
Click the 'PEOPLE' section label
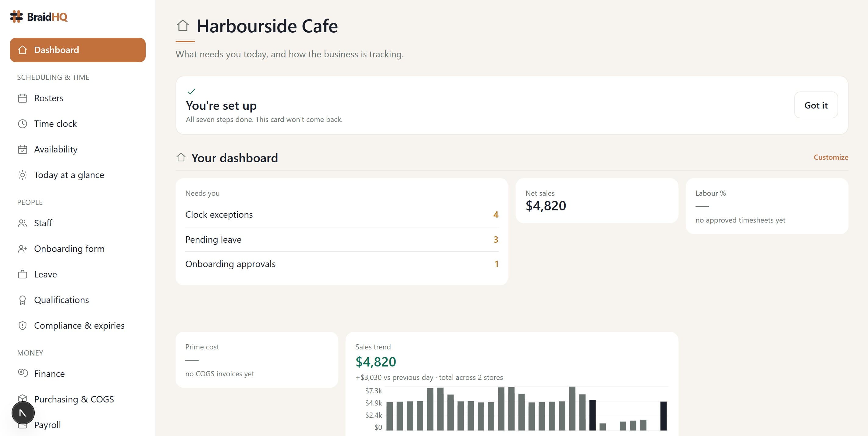tap(30, 202)
